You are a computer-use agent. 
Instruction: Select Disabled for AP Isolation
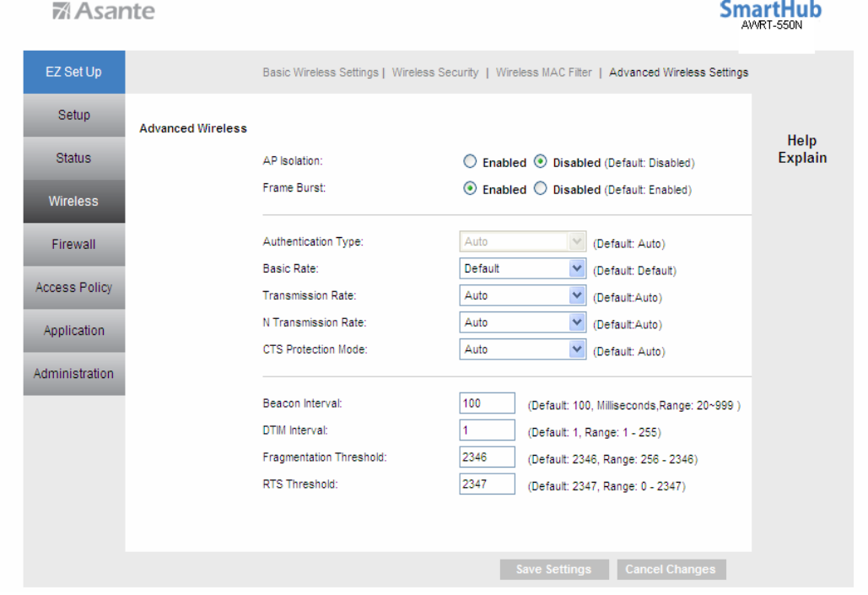tap(541, 163)
